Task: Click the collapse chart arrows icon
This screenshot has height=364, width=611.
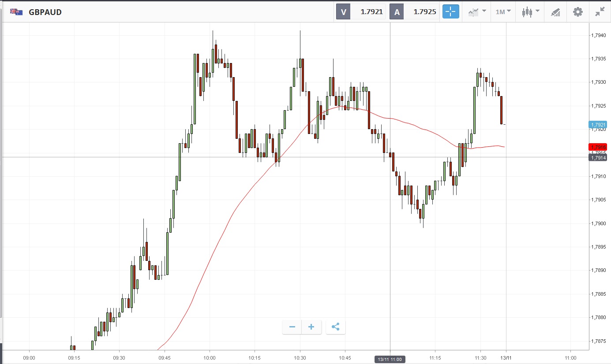Action: click(x=600, y=12)
